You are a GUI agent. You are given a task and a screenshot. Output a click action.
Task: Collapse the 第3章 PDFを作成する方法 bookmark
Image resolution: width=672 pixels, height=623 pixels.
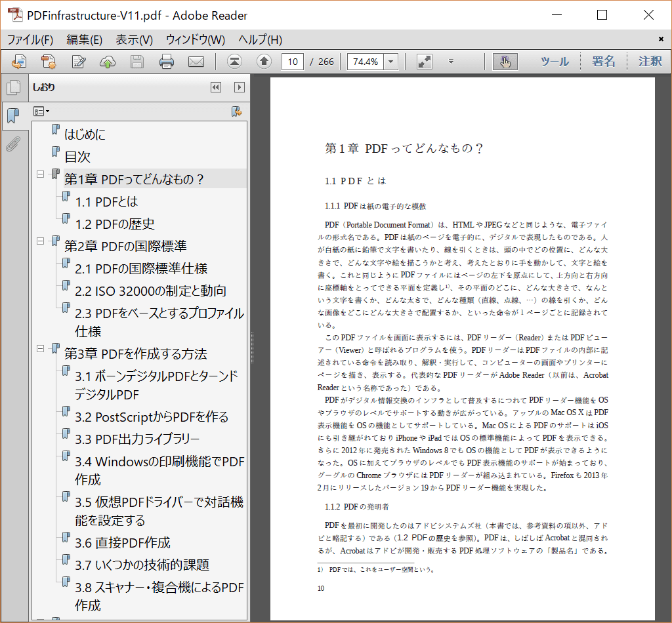[41, 349]
